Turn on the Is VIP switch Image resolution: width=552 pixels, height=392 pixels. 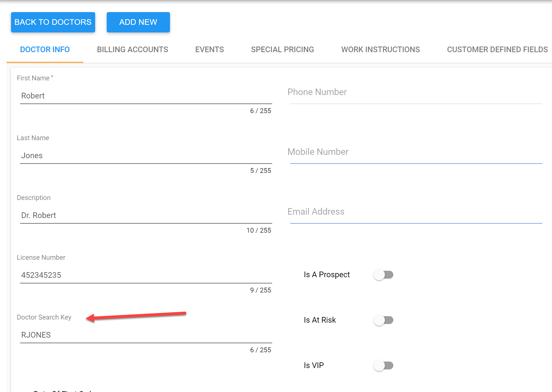coord(383,365)
